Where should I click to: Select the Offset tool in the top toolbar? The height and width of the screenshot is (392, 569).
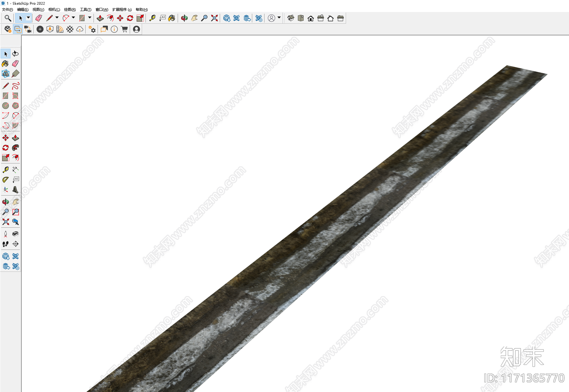(x=110, y=18)
